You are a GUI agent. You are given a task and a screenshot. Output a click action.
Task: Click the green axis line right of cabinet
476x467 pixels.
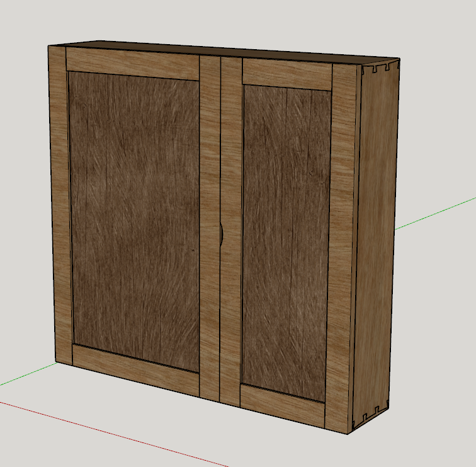(x=435, y=213)
